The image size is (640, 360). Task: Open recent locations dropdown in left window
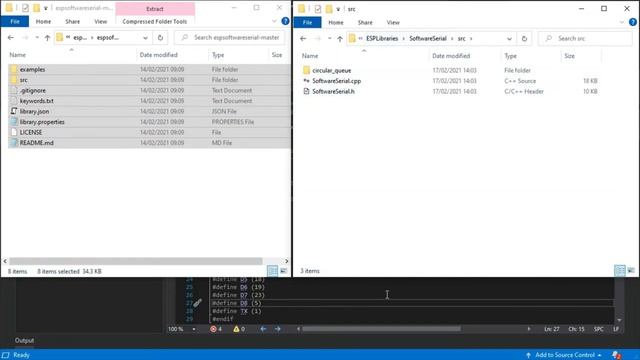[37, 38]
